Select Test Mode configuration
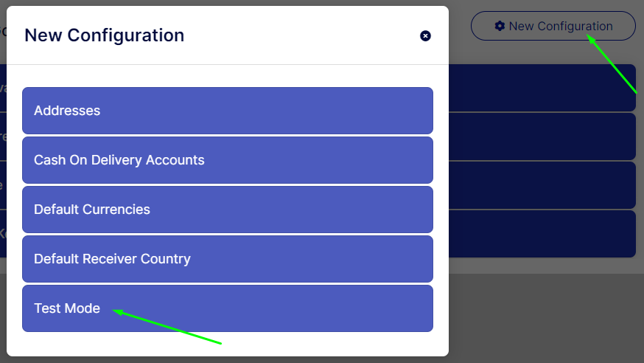This screenshot has height=363, width=644. (x=228, y=308)
